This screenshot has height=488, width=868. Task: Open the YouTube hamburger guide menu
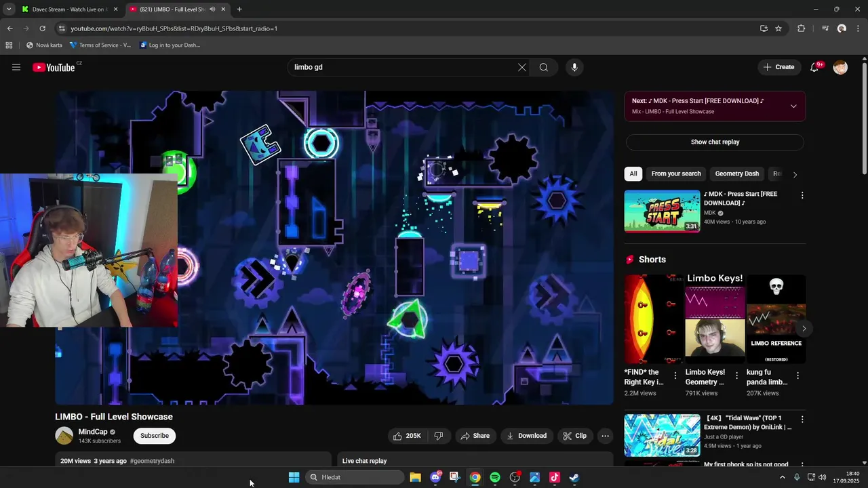pos(16,67)
